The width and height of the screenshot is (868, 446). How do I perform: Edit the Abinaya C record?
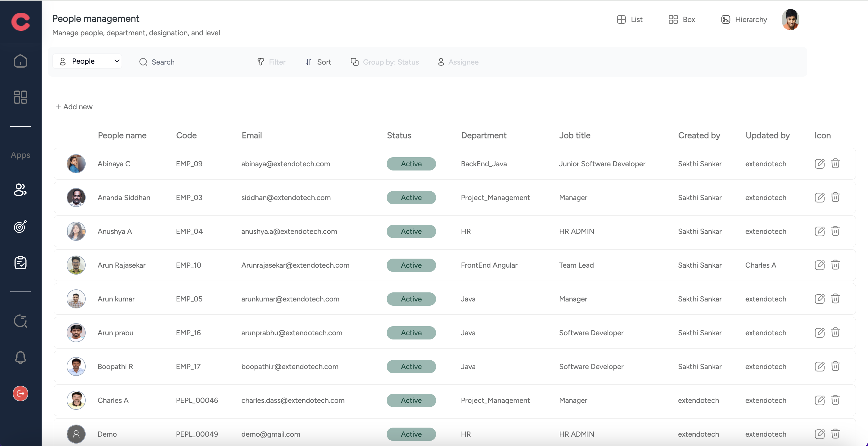[x=819, y=164]
